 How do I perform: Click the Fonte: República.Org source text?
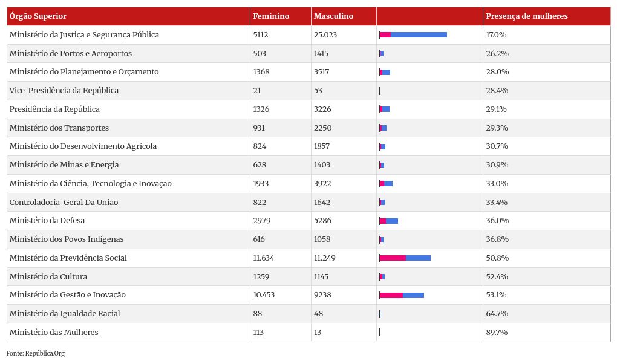(36, 353)
